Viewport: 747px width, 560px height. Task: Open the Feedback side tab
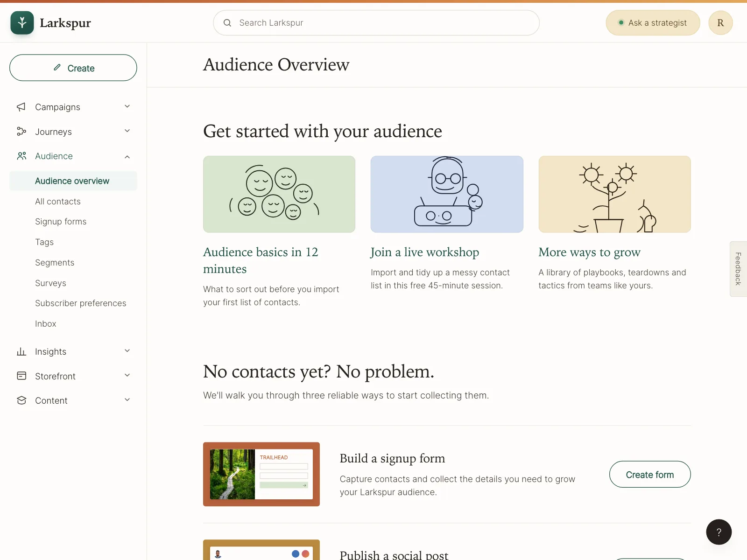click(738, 269)
